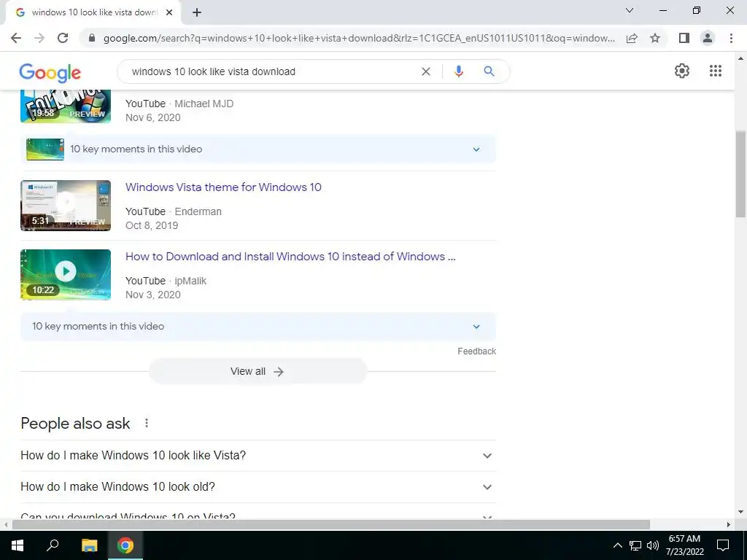Play the Enderman video thumbnail
Viewport: 747px width, 560px height.
[x=66, y=206]
